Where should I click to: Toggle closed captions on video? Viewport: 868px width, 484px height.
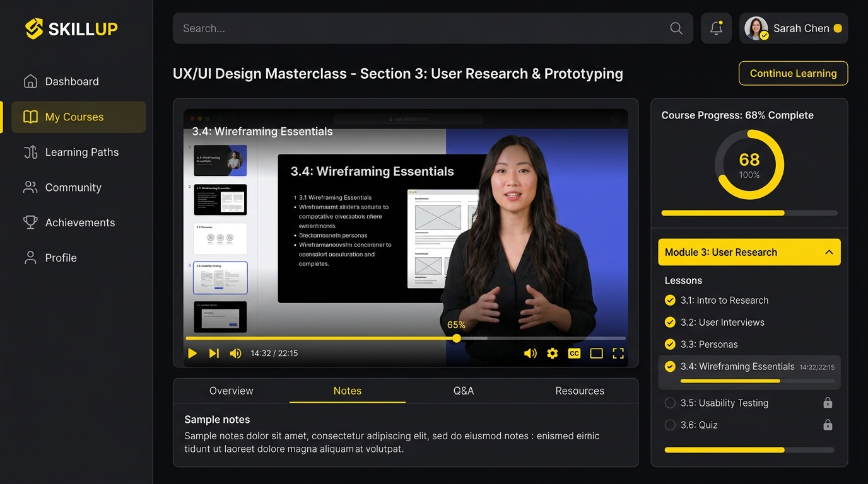click(574, 354)
